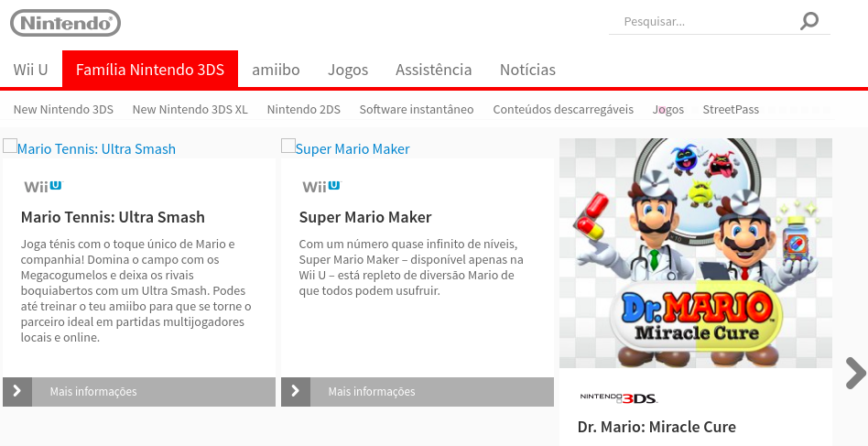The width and height of the screenshot is (868, 446).
Task: Click the Mario Tennis description paragraph
Action: pyautogui.click(x=136, y=290)
